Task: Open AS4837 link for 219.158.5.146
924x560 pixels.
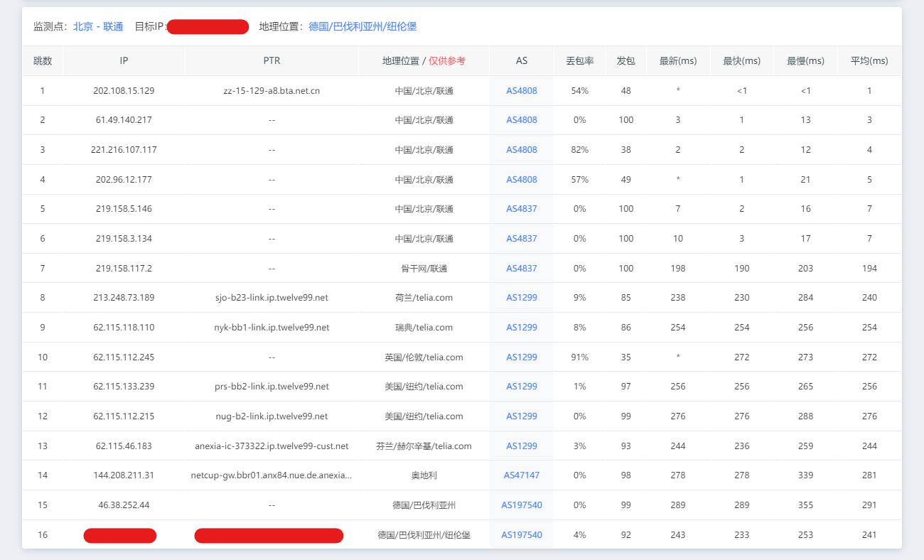Action: click(x=522, y=209)
